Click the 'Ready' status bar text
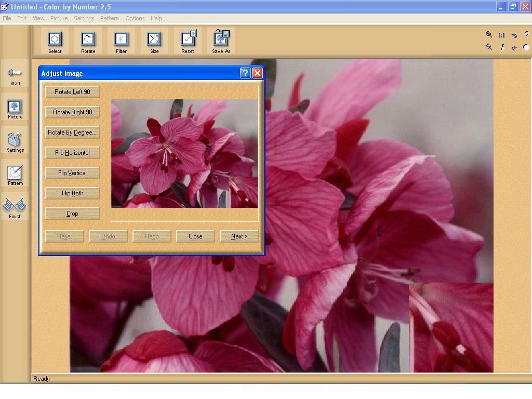 [42, 379]
